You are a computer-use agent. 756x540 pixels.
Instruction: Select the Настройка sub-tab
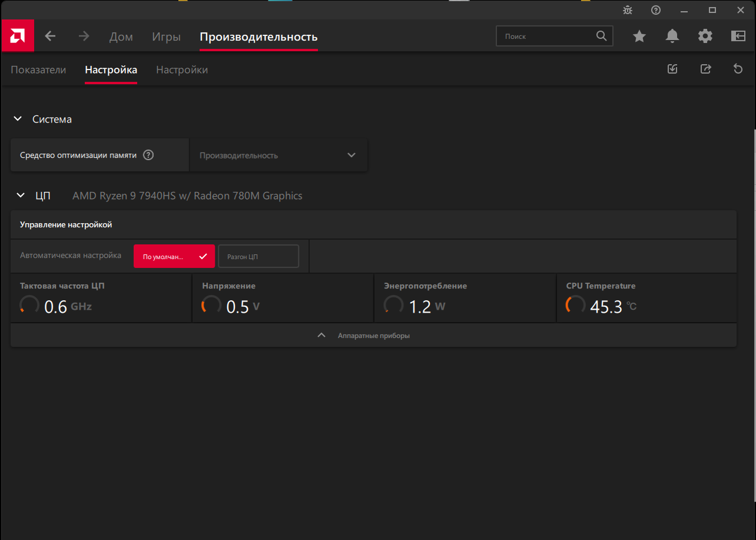coord(111,69)
